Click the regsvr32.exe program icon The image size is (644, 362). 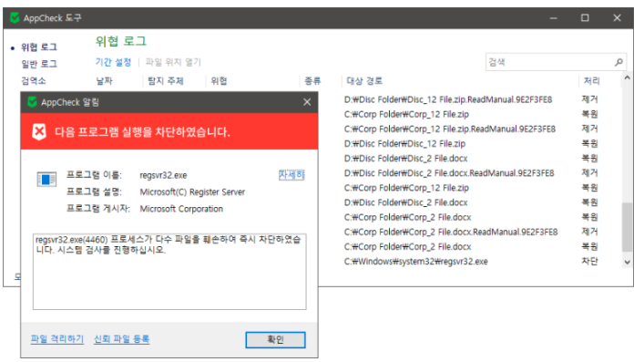[x=46, y=180]
